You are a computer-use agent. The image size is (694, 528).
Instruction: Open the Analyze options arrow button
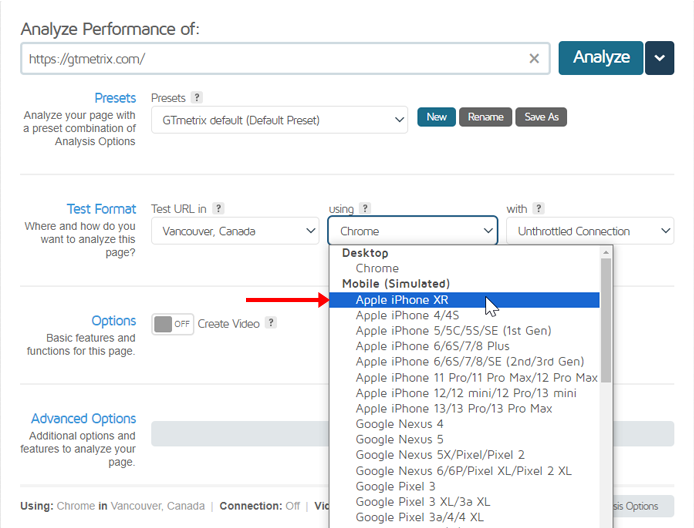click(x=659, y=58)
